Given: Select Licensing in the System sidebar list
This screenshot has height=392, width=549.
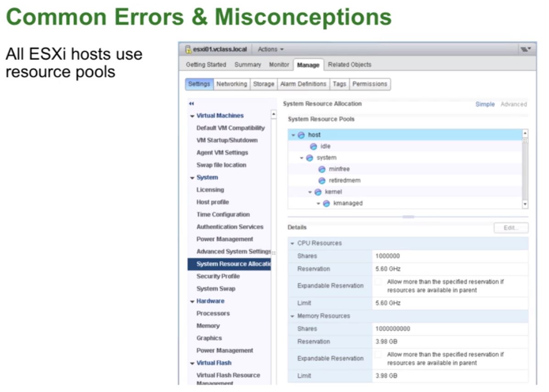Looking at the screenshot, I should pos(211,189).
